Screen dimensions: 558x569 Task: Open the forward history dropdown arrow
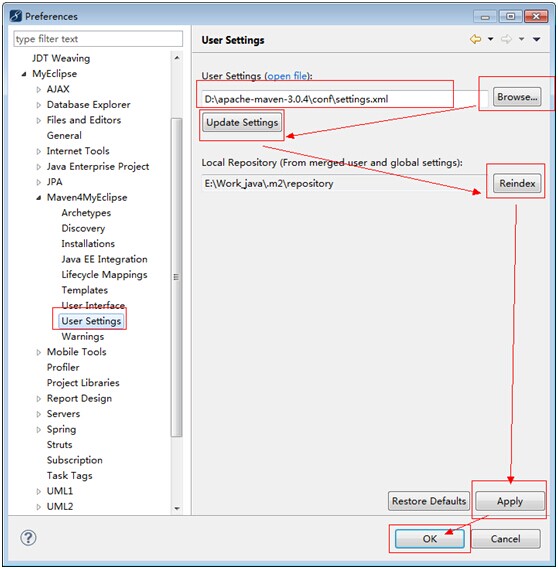pyautogui.click(x=521, y=39)
